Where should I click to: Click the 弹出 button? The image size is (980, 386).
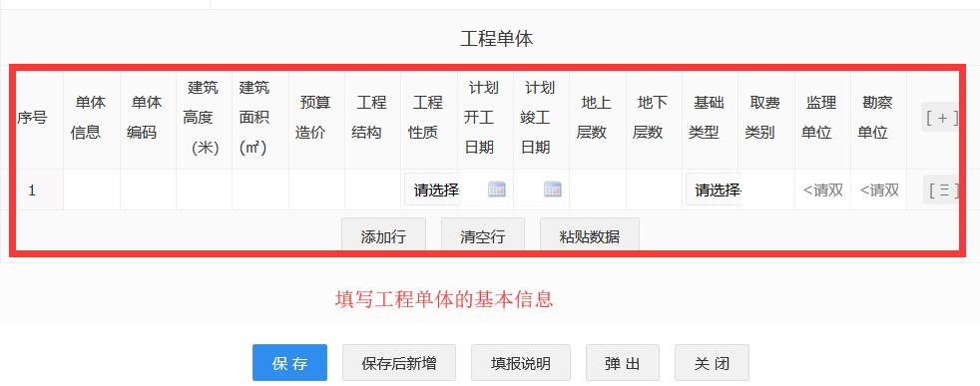click(x=623, y=363)
